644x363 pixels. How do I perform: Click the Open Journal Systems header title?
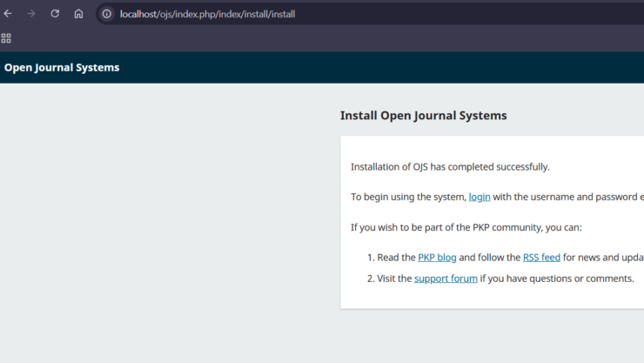(62, 67)
